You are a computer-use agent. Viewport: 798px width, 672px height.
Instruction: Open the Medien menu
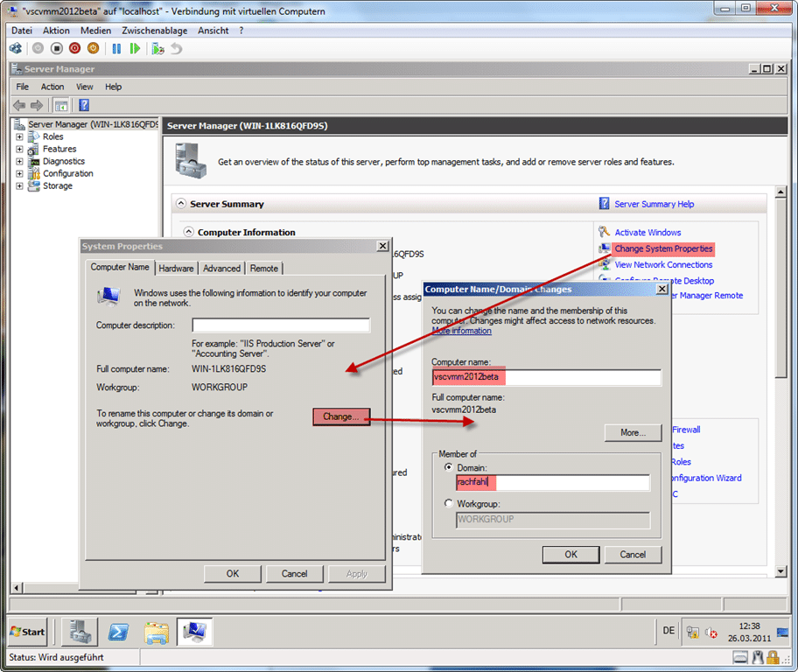pos(95,31)
